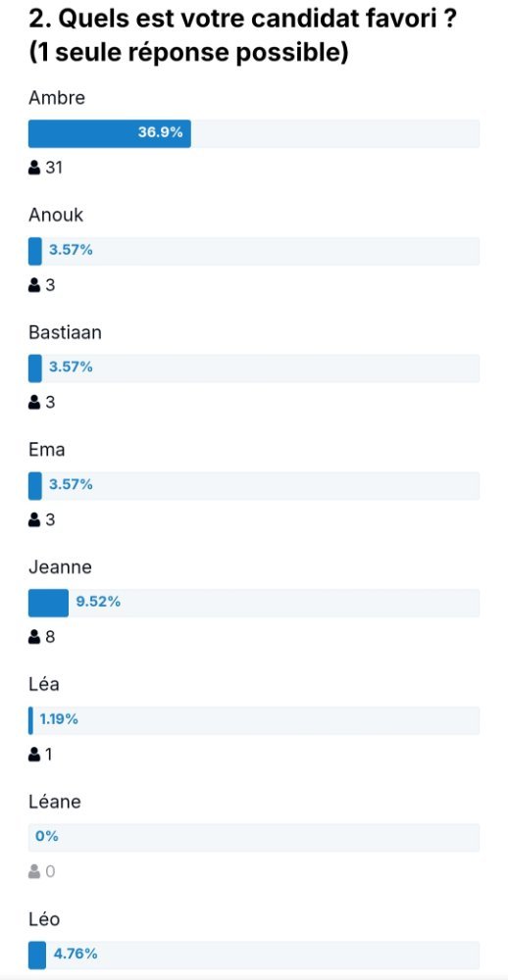Click the person icon under Bastiaan's bar
The image size is (508, 980).
coord(34,403)
